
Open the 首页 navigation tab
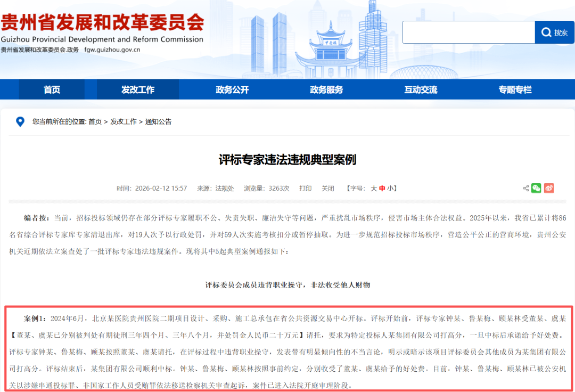pos(52,89)
